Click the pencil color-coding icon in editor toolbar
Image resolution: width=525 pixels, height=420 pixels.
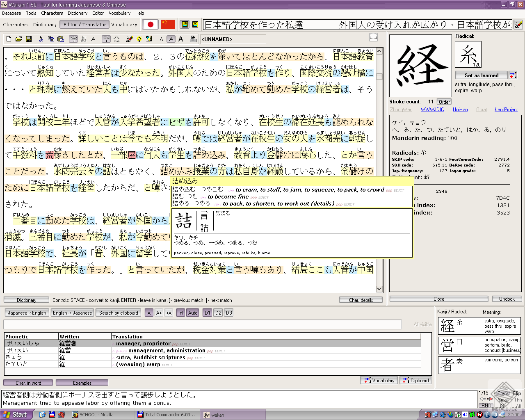point(129,39)
